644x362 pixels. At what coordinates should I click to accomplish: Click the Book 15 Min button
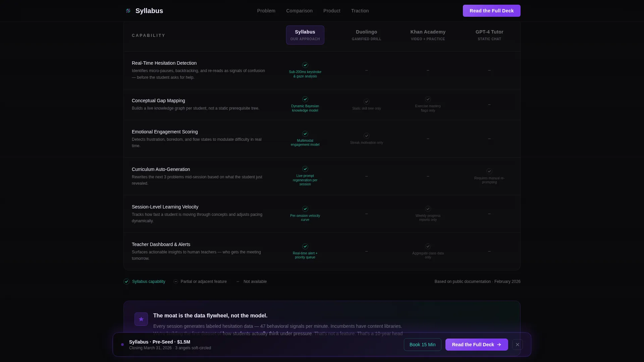(x=423, y=345)
